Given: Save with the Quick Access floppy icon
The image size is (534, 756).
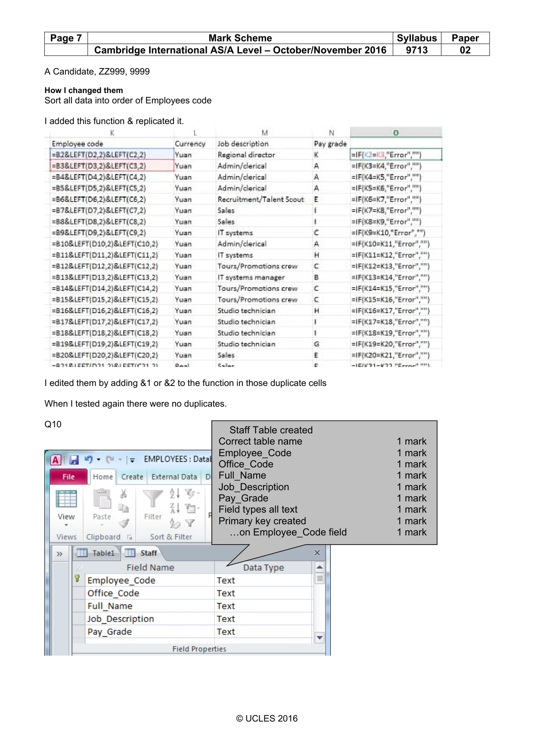Looking at the screenshot, I should 74,460.
